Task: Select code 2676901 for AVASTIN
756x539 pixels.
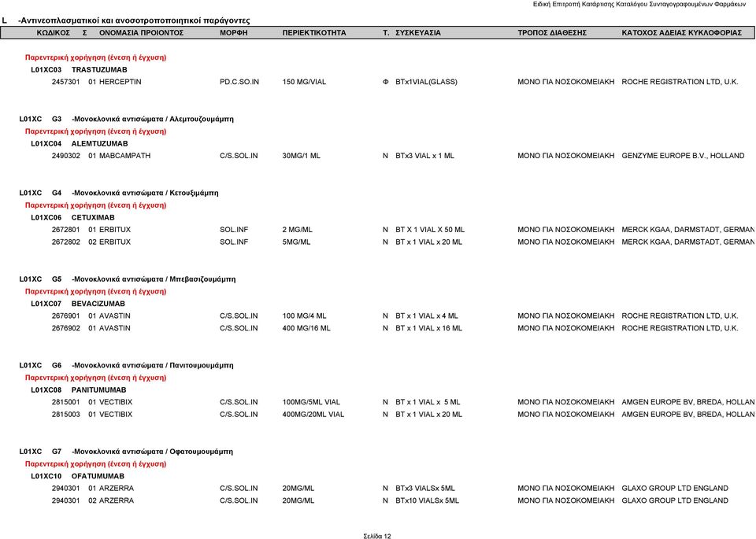Action: [65, 316]
